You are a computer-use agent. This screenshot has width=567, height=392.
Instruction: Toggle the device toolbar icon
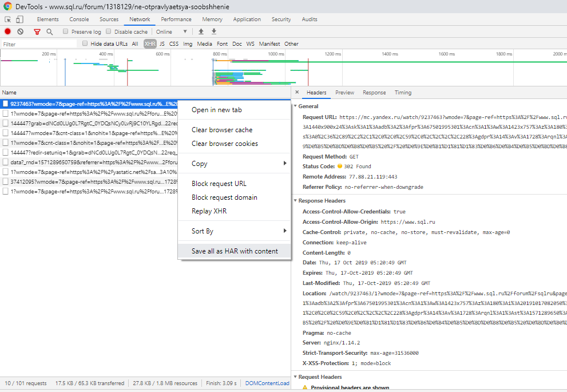[x=19, y=19]
